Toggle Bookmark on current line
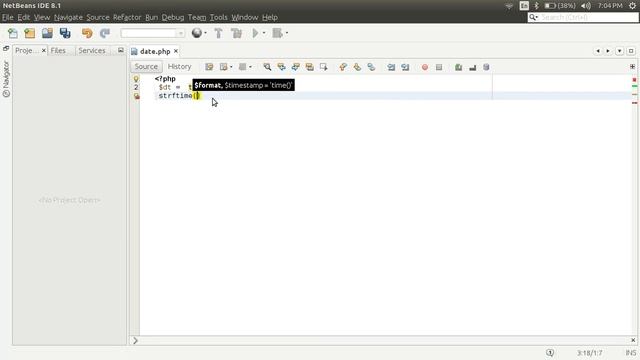The height and width of the screenshot is (360, 640). 371,67
